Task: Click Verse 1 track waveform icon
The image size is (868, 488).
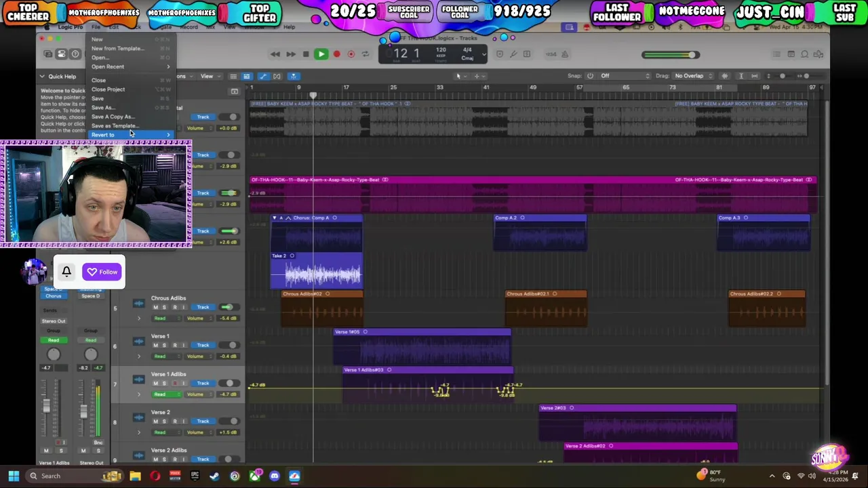Action: pyautogui.click(x=139, y=341)
